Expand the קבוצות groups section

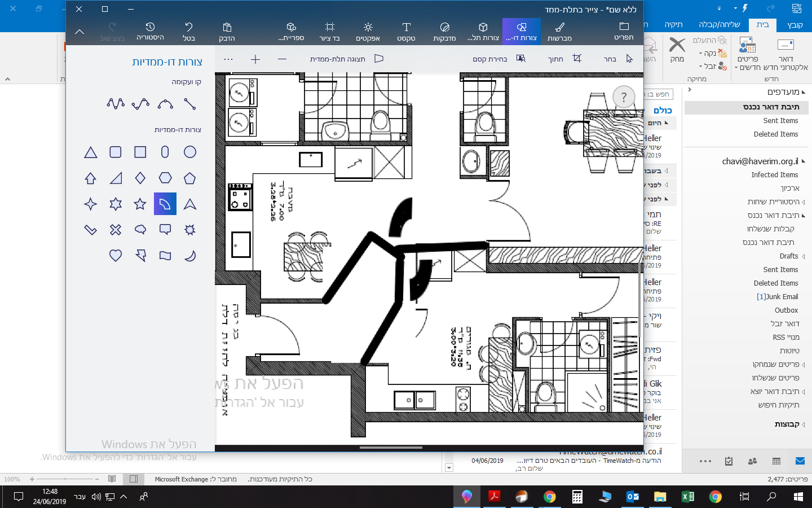[804, 424]
